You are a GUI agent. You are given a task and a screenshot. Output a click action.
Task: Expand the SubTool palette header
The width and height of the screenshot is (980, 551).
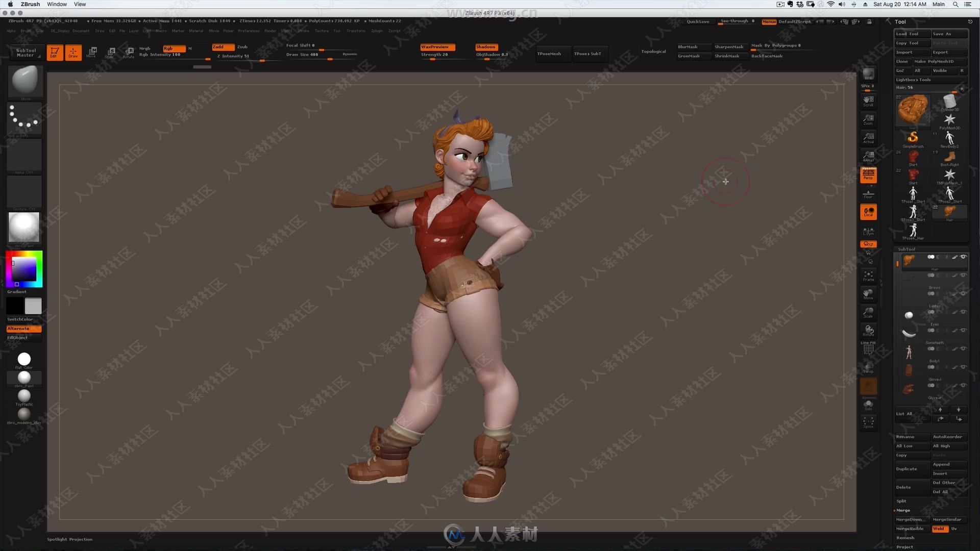[x=906, y=249]
